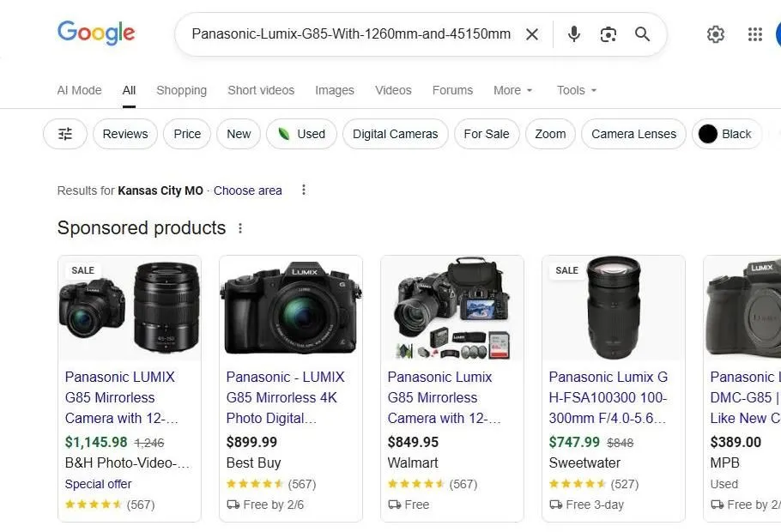Enable the New condition filter
The width and height of the screenshot is (781, 532).
click(x=238, y=134)
